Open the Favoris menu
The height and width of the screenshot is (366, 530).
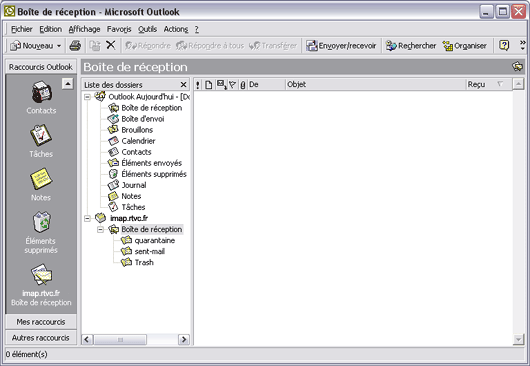click(x=119, y=29)
